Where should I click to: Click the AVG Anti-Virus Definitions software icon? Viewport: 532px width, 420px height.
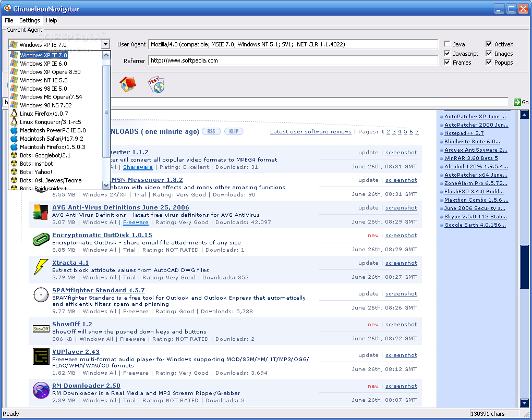[41, 212]
